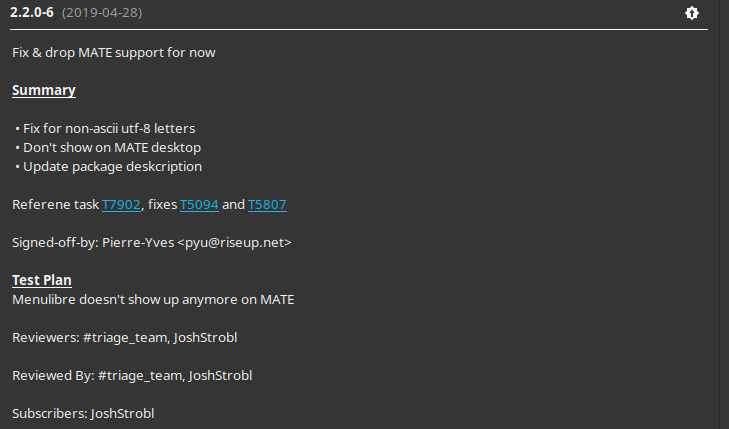Click the gear settings icon

coord(692,13)
